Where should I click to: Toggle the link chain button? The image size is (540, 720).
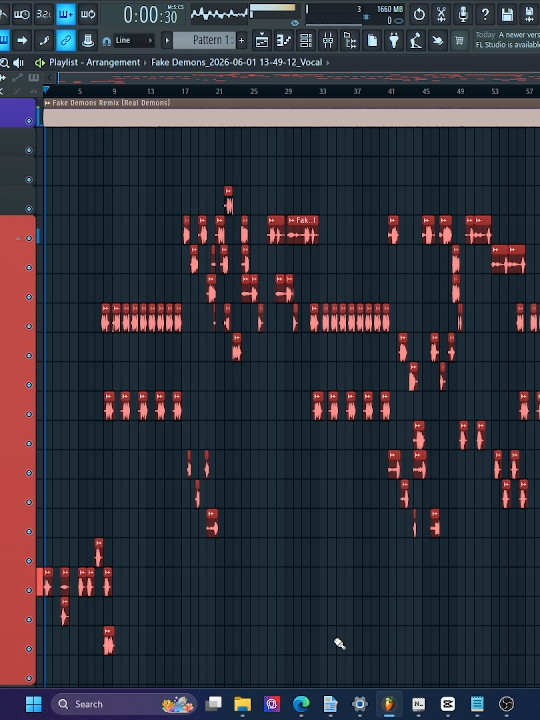coord(66,41)
